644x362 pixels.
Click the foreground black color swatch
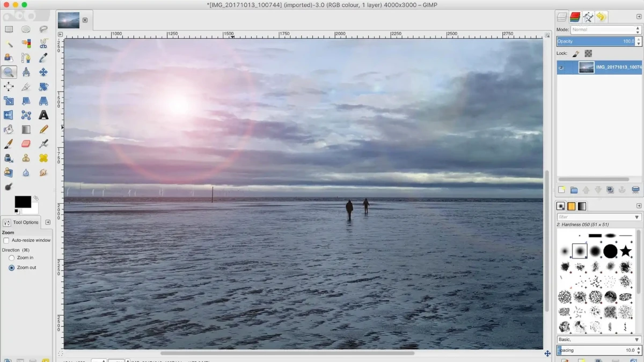click(23, 202)
